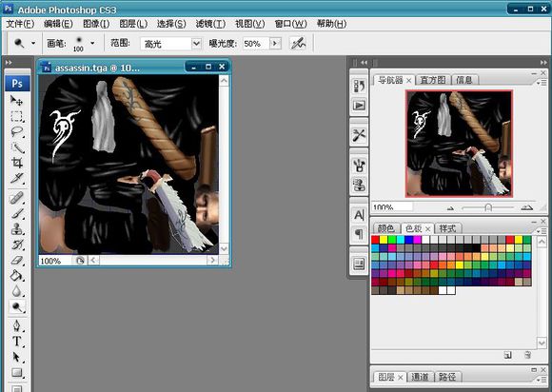Switch to the 路径 tab

click(x=447, y=377)
